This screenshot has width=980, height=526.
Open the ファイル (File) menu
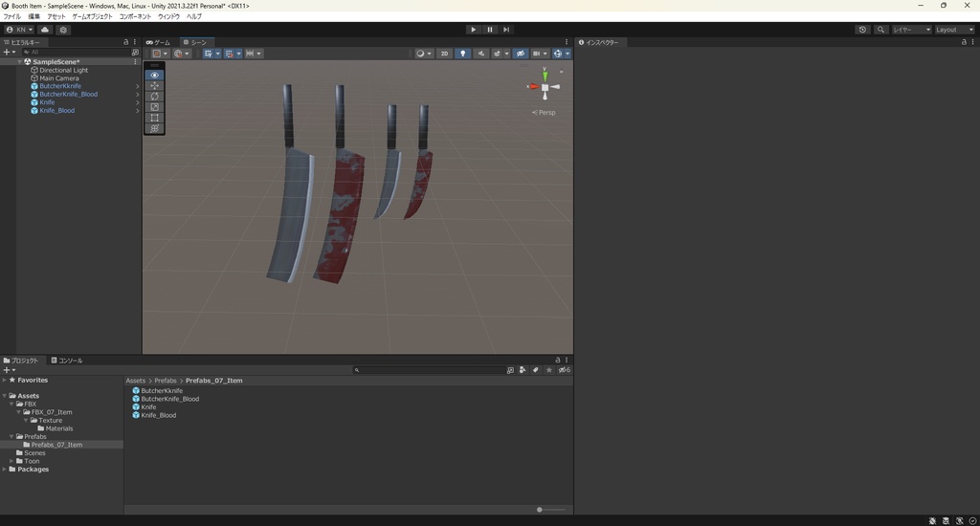(x=11, y=16)
